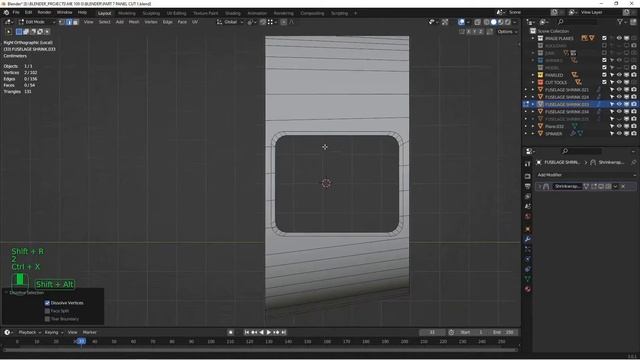Open Object Constraints properties tab icon
The height and width of the screenshot is (360, 640).
pos(528,269)
